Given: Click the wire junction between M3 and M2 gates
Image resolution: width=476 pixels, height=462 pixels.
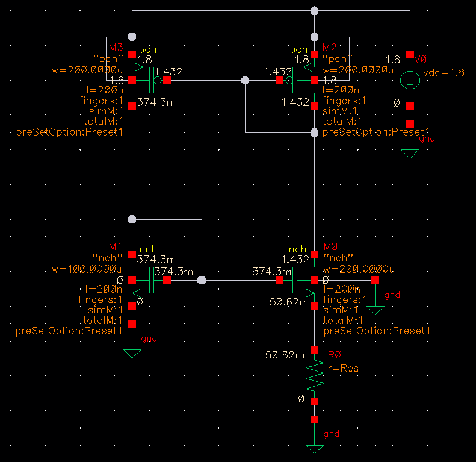Looking at the screenshot, I should 245,80.
